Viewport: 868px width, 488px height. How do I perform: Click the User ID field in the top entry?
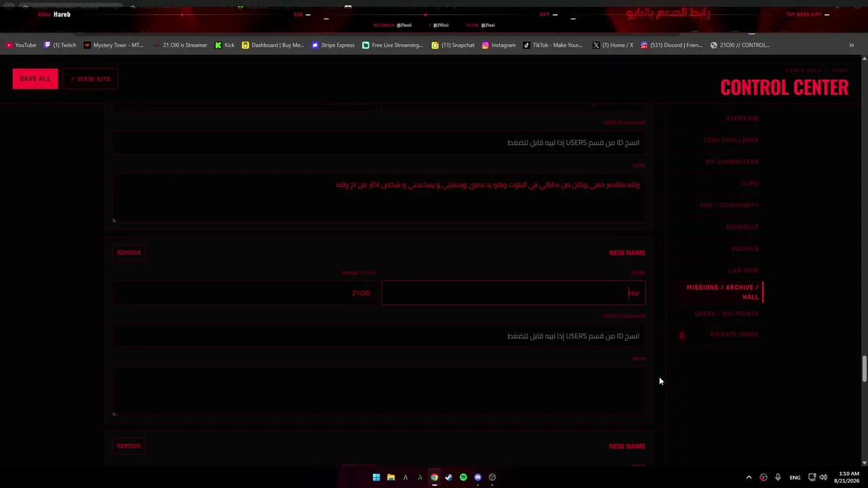point(379,143)
